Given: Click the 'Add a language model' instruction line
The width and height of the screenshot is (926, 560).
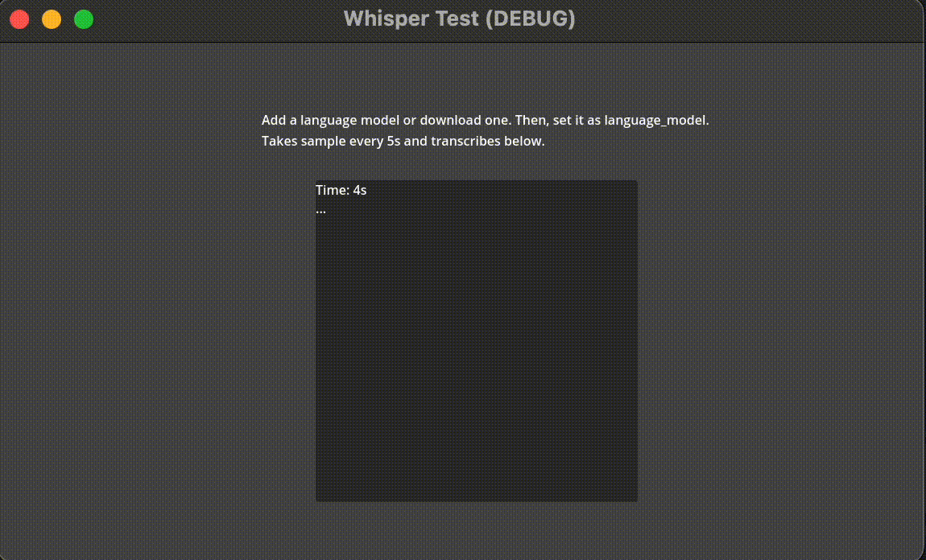Looking at the screenshot, I should (x=485, y=121).
